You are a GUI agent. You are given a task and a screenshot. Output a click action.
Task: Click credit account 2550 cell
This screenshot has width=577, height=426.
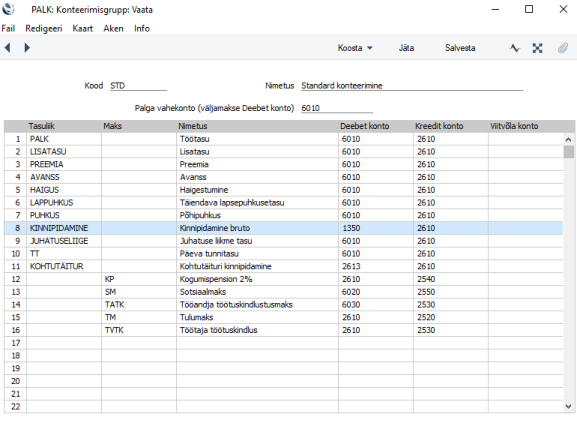pos(451,292)
